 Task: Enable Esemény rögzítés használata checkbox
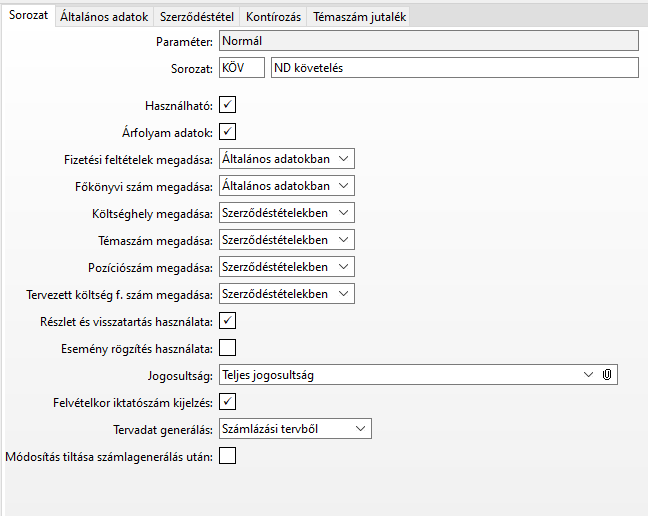228,348
